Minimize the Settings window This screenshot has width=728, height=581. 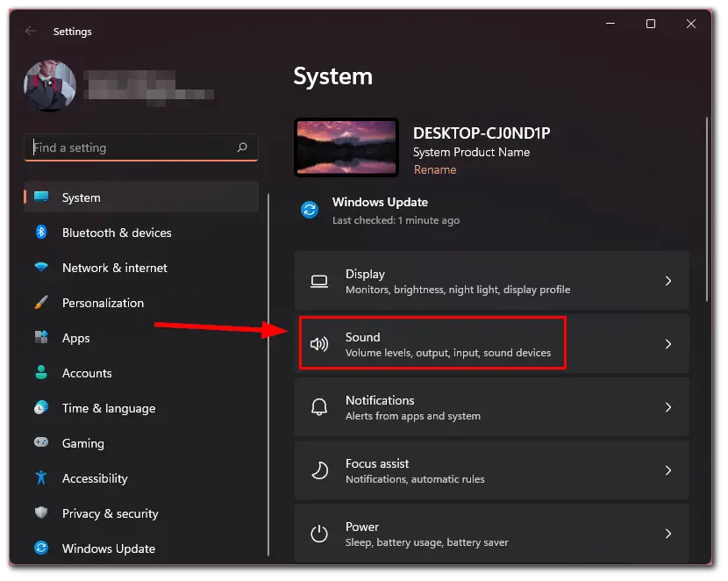pos(610,23)
